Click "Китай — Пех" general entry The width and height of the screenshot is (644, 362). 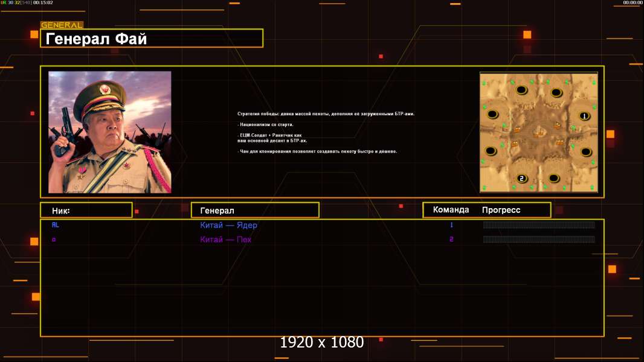(x=225, y=240)
